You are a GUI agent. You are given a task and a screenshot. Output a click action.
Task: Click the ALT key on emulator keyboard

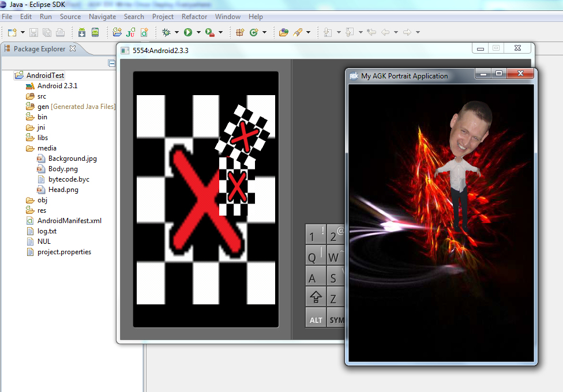coord(316,317)
